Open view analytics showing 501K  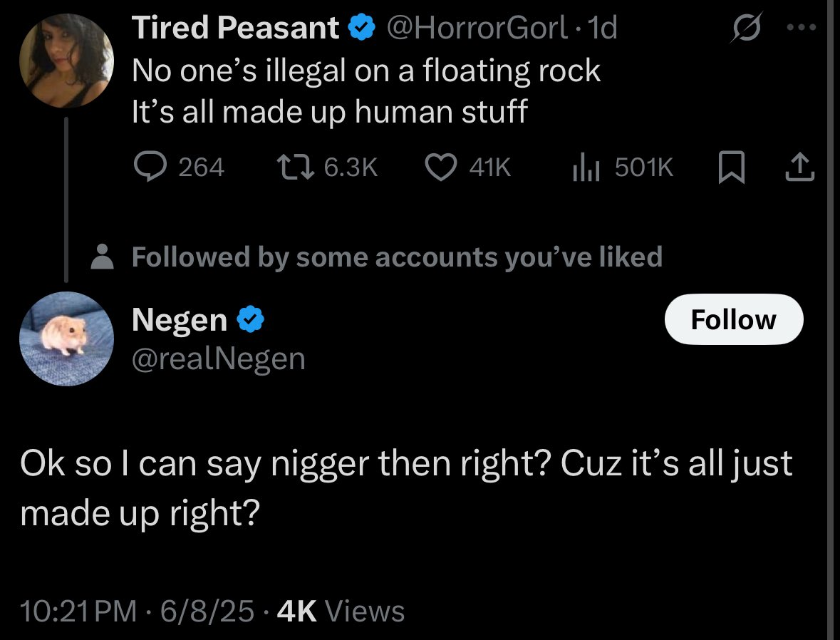tap(586, 167)
